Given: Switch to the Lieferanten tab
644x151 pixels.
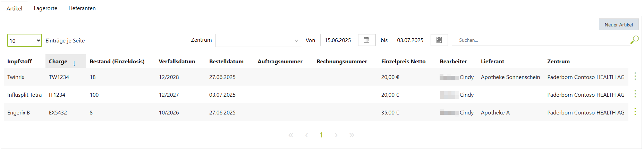Looking at the screenshot, I should point(82,8).
